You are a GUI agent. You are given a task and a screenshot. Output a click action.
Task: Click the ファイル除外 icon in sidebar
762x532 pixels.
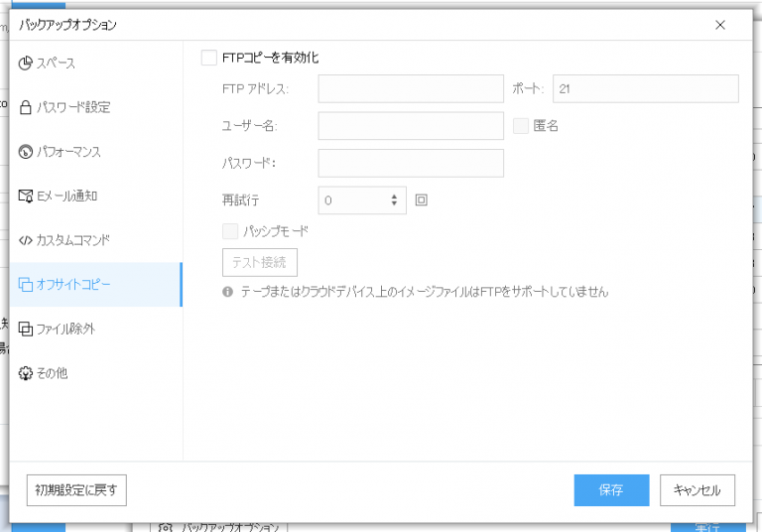tap(26, 329)
